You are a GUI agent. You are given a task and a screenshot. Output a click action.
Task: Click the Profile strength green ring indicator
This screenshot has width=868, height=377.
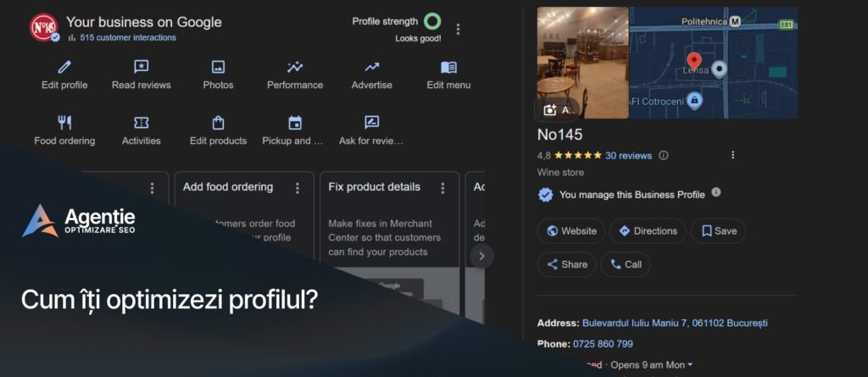tap(432, 21)
